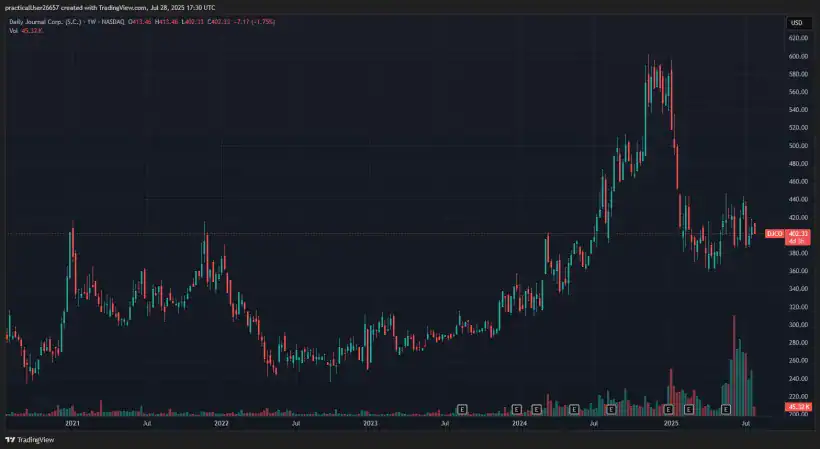Click the 500.00 price axis label
The height and width of the screenshot is (449, 820).
[797, 146]
